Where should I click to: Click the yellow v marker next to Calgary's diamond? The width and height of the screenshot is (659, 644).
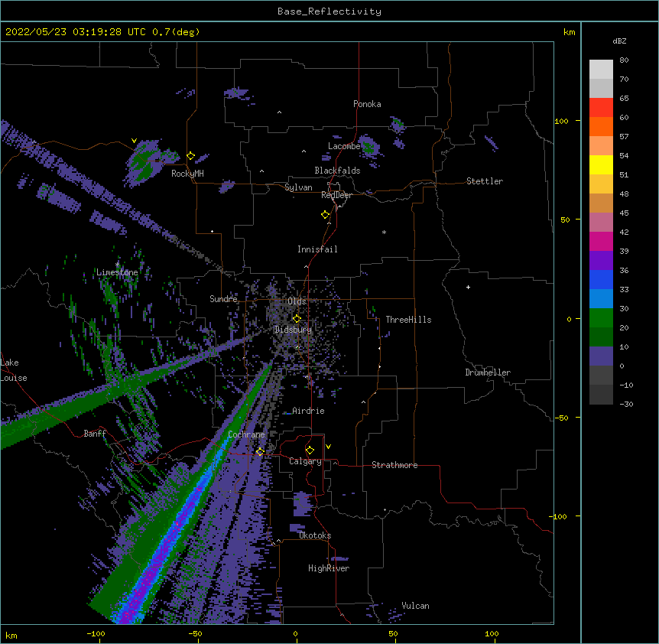pyautogui.click(x=328, y=447)
